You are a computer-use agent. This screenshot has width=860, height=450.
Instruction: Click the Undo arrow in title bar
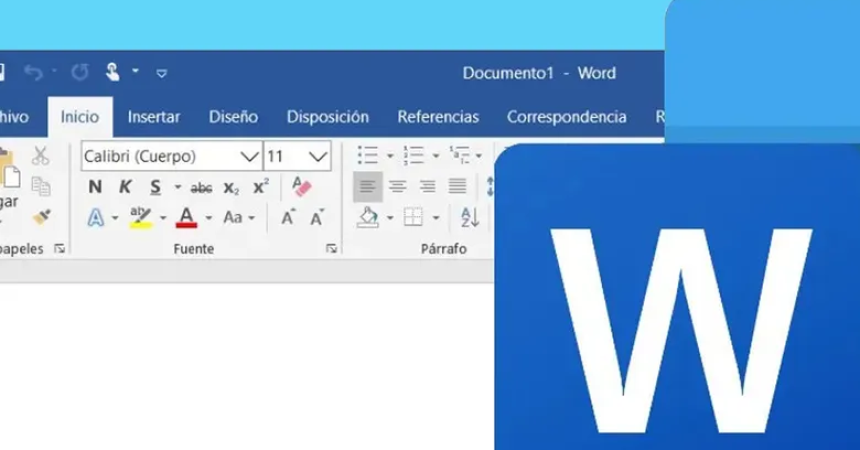[x=33, y=72]
